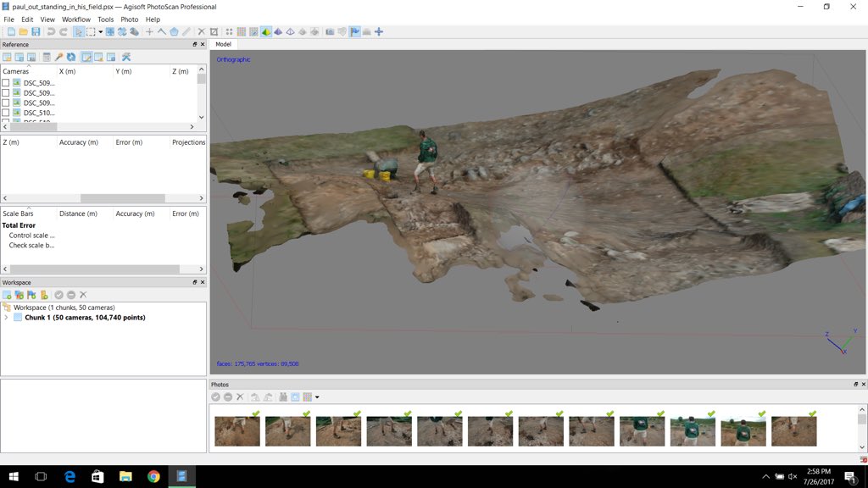Open Chrome from the taskbar
This screenshot has width=868, height=488.
pyautogui.click(x=154, y=476)
